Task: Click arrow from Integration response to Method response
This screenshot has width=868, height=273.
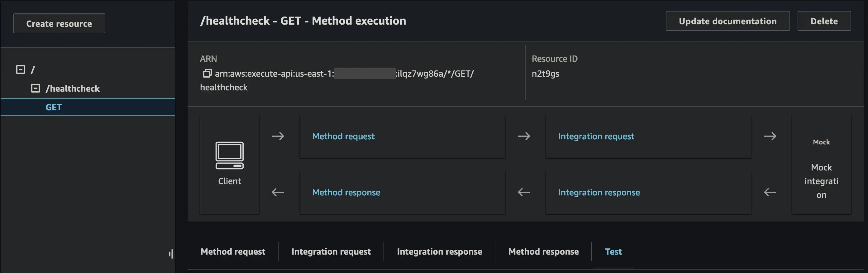Action: pyautogui.click(x=524, y=193)
